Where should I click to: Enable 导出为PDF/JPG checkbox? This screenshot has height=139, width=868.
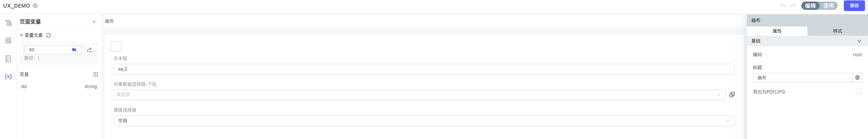[x=859, y=92]
